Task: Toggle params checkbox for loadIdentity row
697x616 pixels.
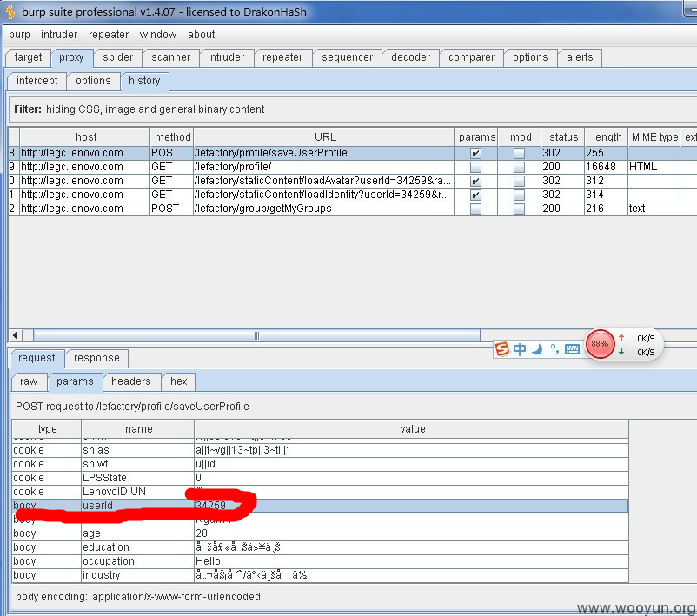Action: click(475, 195)
